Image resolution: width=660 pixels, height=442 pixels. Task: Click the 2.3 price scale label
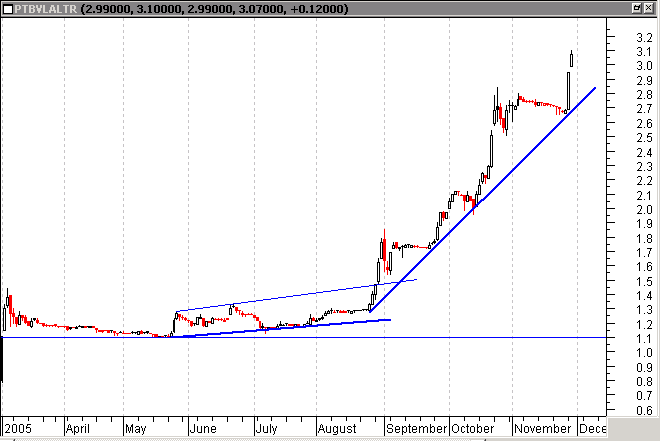644,167
